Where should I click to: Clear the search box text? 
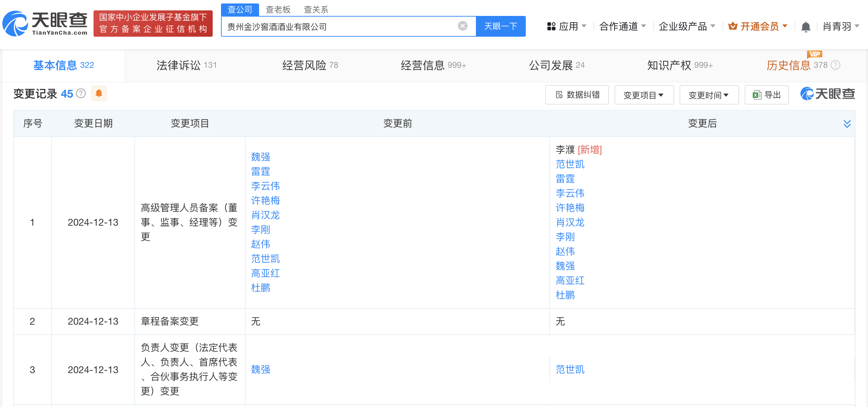click(462, 26)
